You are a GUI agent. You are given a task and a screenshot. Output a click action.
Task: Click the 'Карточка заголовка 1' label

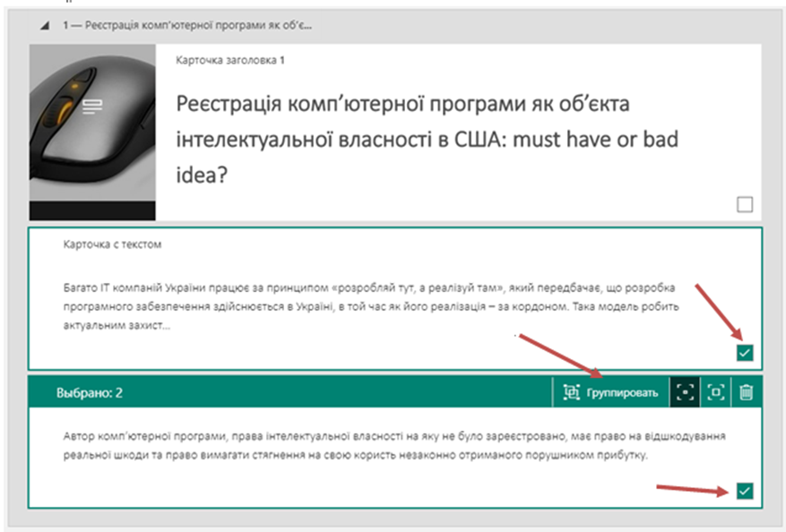tap(230, 60)
